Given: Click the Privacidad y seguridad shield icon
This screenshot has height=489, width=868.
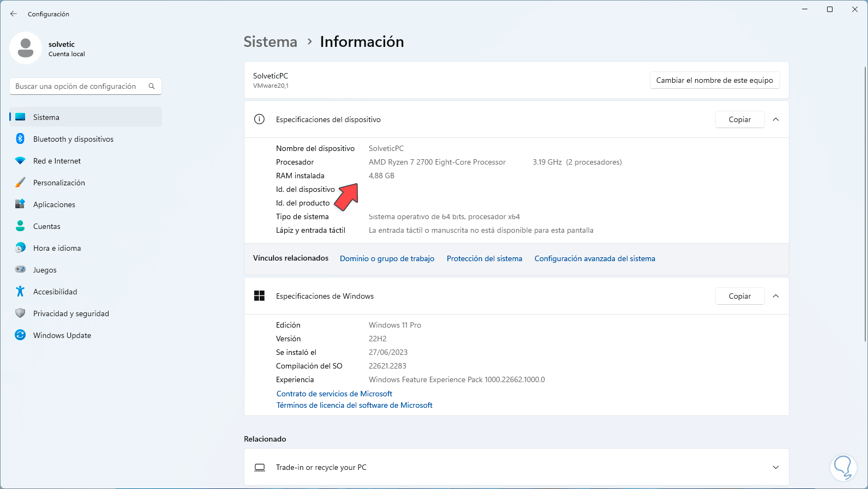Looking at the screenshot, I should [x=20, y=313].
